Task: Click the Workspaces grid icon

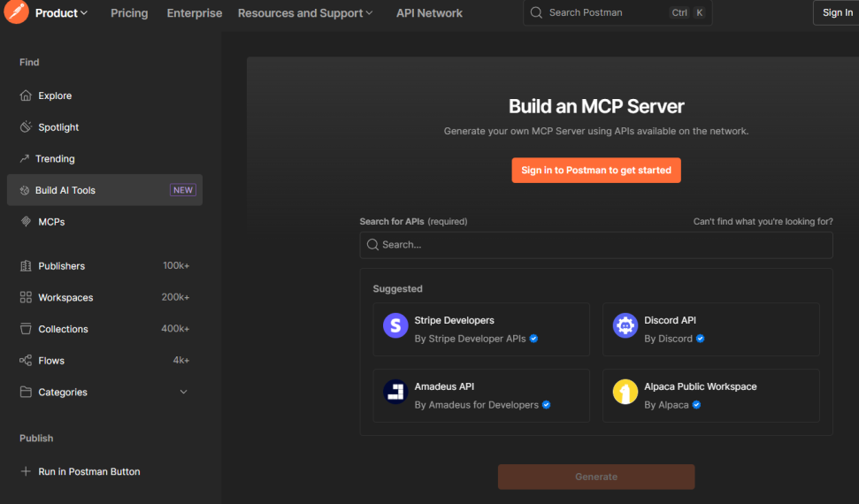Action: pyautogui.click(x=26, y=297)
